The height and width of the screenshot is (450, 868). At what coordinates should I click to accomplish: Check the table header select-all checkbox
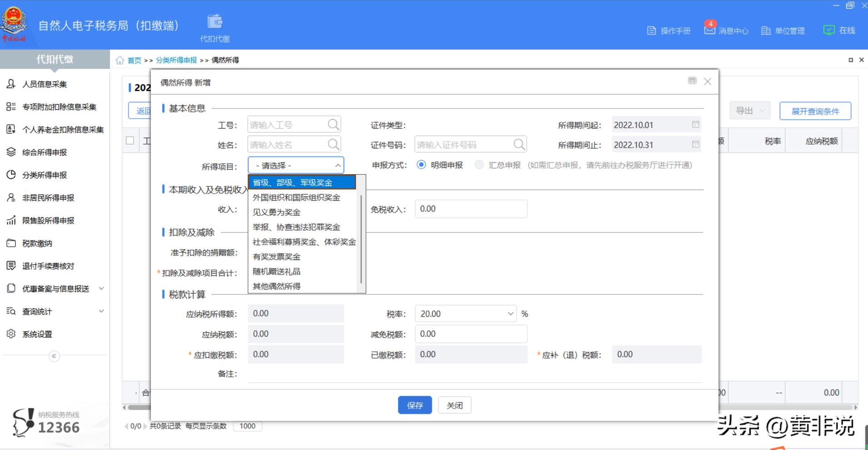[x=130, y=140]
